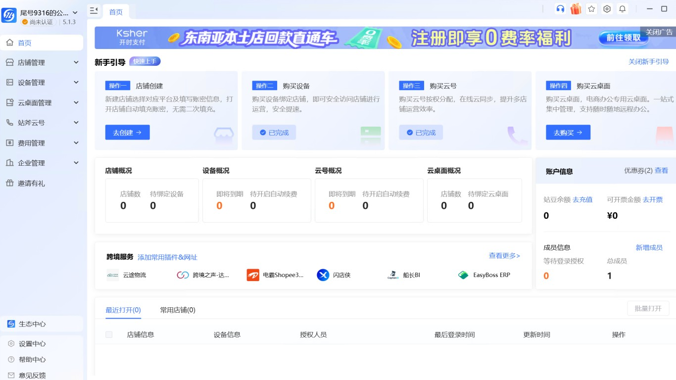Click the 费用管理 icon in sidebar
Screen dimensions: 676x380
[9, 143]
